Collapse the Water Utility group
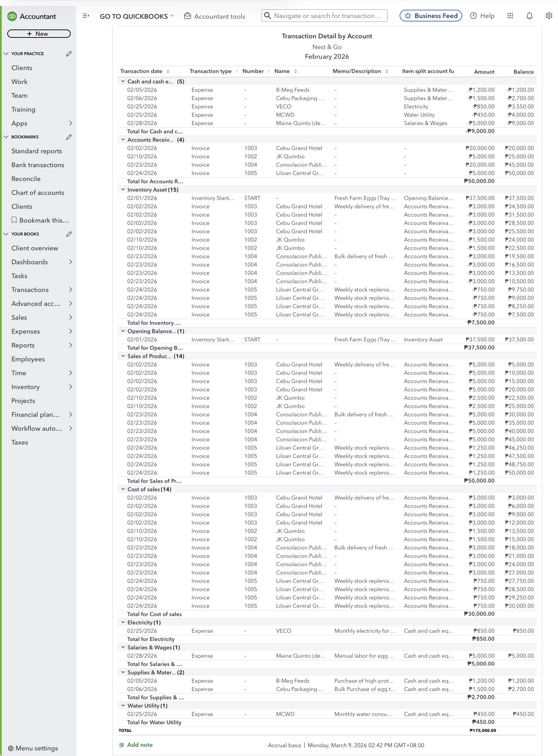Viewport: 558px width, 756px height. [x=123, y=705]
